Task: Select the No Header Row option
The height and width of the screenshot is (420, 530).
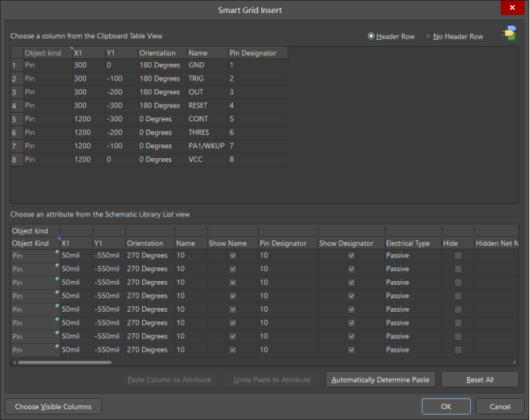Action: [429, 36]
